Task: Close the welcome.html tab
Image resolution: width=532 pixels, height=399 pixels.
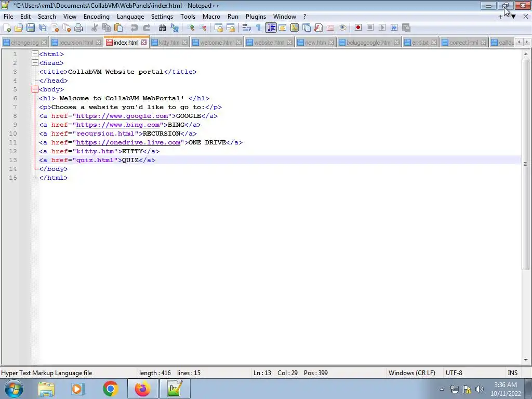Action: [239, 43]
